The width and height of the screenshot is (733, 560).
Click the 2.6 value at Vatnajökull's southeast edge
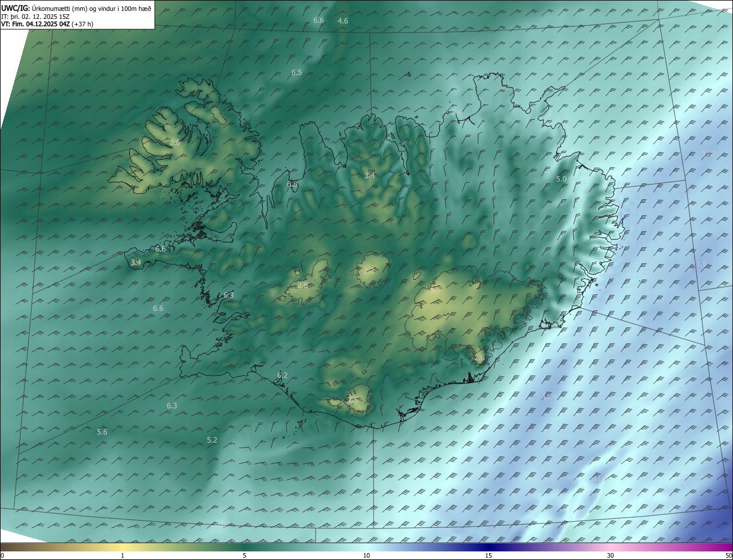(479, 358)
